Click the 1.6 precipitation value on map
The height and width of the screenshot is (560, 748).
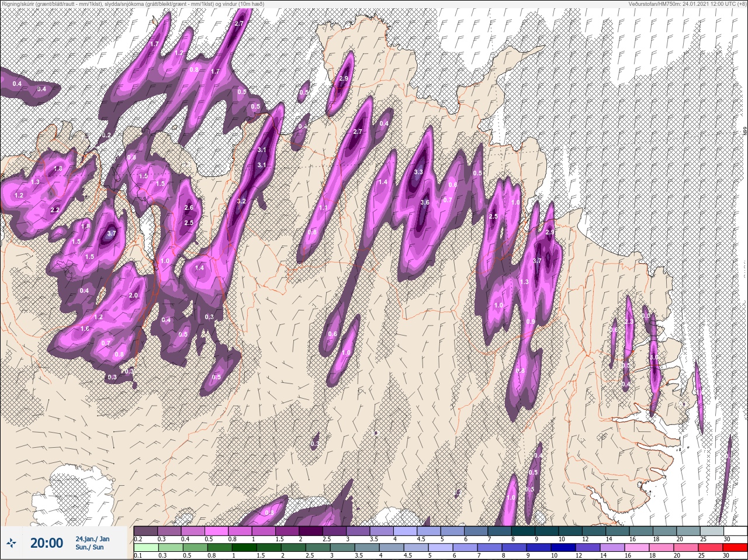point(85,329)
